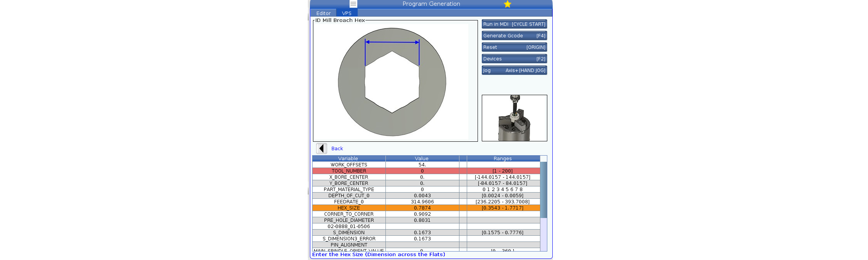Image resolution: width=868 pixels, height=260 pixels.
Task: Select the Y_BORE_CENTER variable
Action: pos(349,183)
